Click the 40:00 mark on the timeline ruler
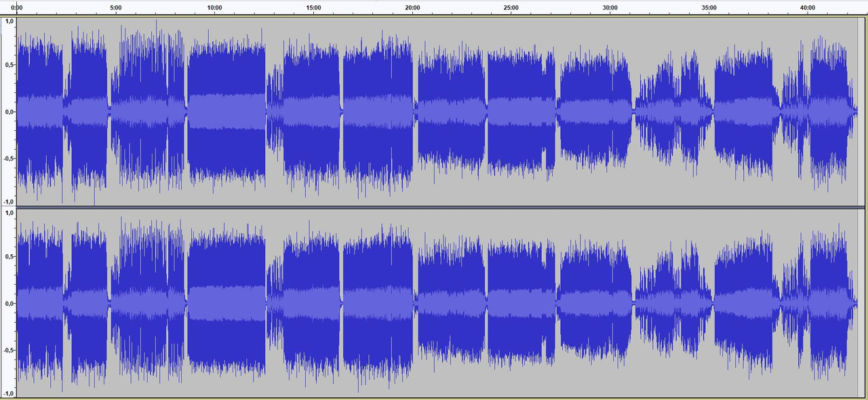Image resolution: width=868 pixels, height=400 pixels. pyautogui.click(x=808, y=7)
